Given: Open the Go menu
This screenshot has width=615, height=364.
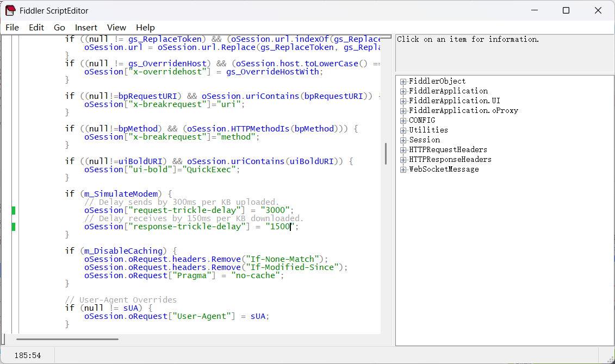Looking at the screenshot, I should point(59,27).
